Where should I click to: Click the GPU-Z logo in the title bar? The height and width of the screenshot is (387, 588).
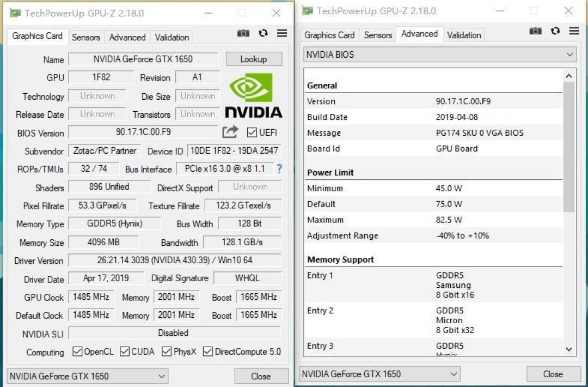[x=16, y=12]
